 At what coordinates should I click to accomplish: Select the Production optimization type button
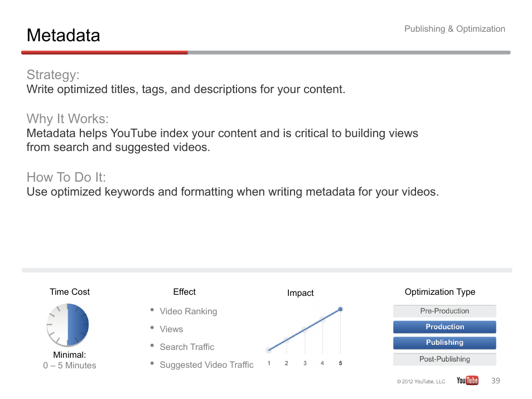[x=444, y=327]
